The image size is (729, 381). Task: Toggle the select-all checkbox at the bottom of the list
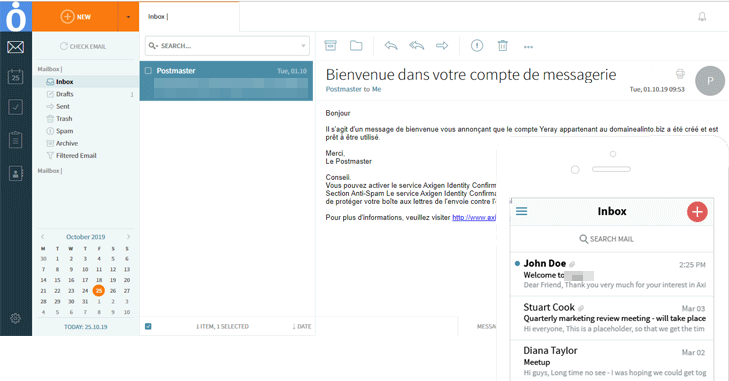click(x=148, y=327)
